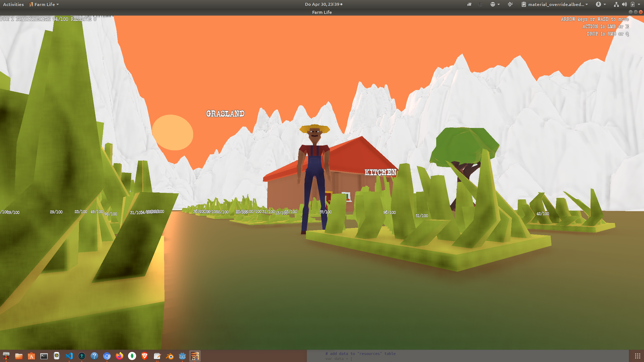Expand the emoji sunglasses indicator menu

[x=495, y=4]
